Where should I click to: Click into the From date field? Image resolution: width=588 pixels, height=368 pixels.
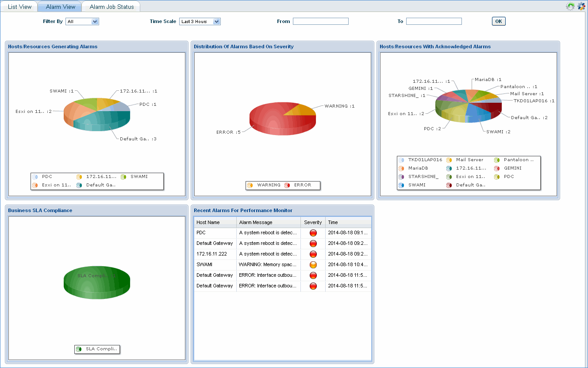tap(320, 21)
